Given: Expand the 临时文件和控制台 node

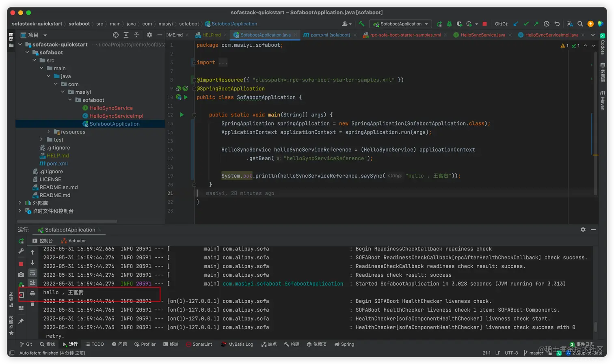Looking at the screenshot, I should [20, 211].
